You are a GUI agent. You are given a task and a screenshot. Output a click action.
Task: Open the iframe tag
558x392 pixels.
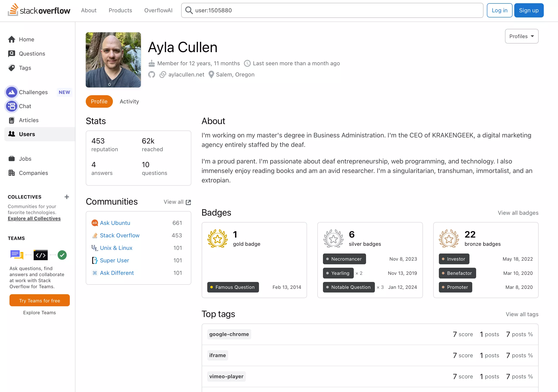pyautogui.click(x=218, y=355)
